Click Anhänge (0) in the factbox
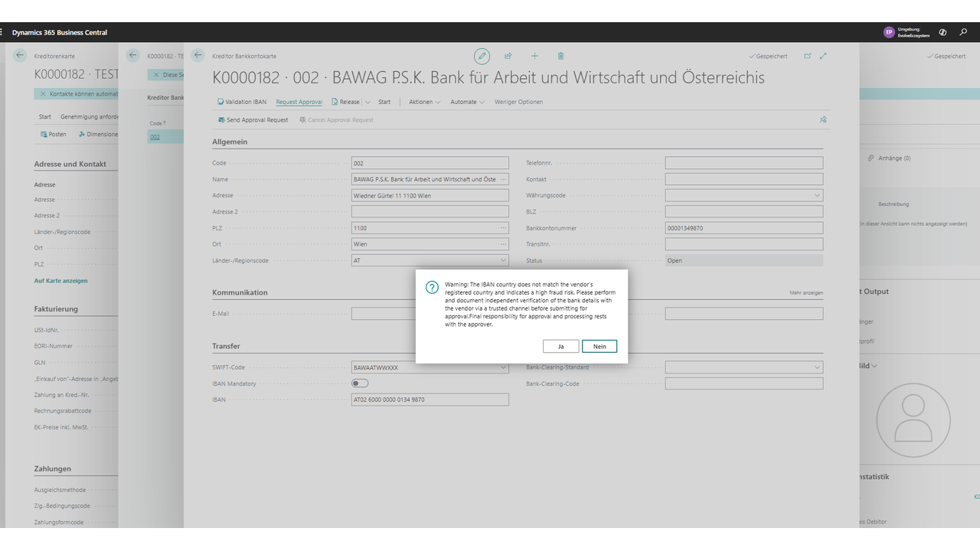 tap(889, 158)
